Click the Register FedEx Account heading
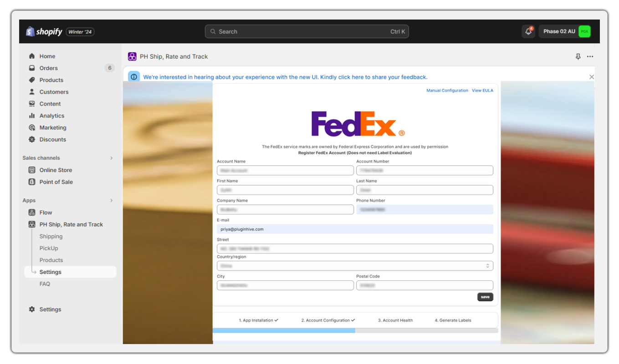619x364 pixels. [x=355, y=153]
